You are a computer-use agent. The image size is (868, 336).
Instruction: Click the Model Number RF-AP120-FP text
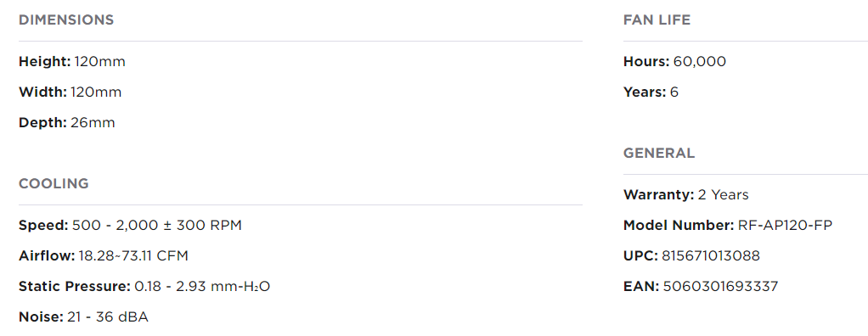click(727, 226)
